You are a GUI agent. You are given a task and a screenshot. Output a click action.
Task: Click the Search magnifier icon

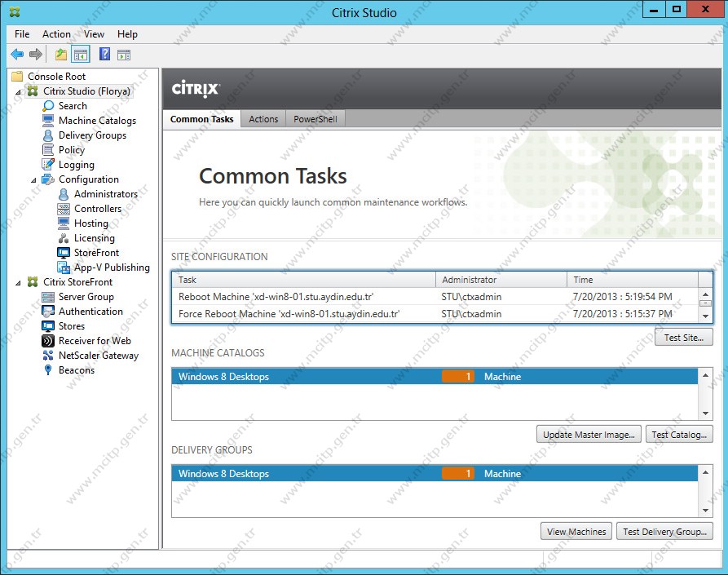pos(48,106)
